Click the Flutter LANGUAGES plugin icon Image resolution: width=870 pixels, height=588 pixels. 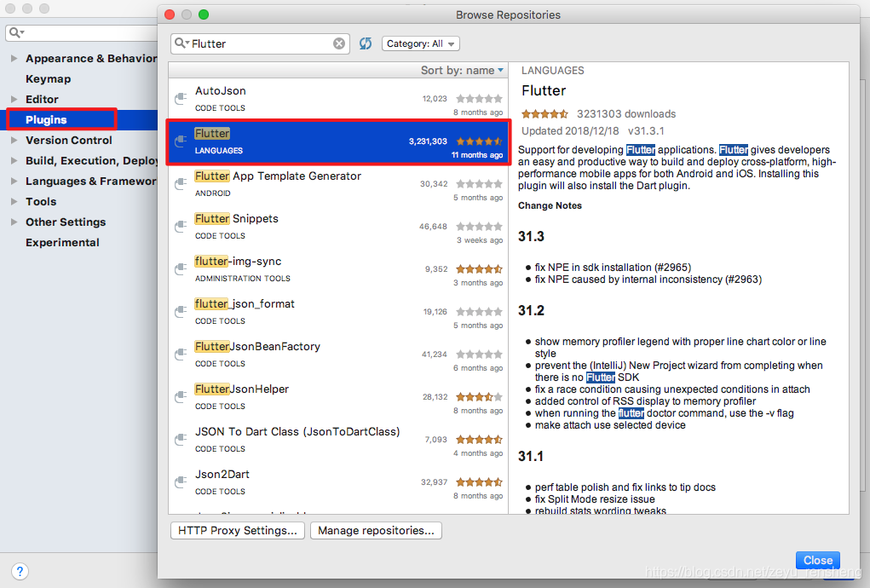coord(181,141)
